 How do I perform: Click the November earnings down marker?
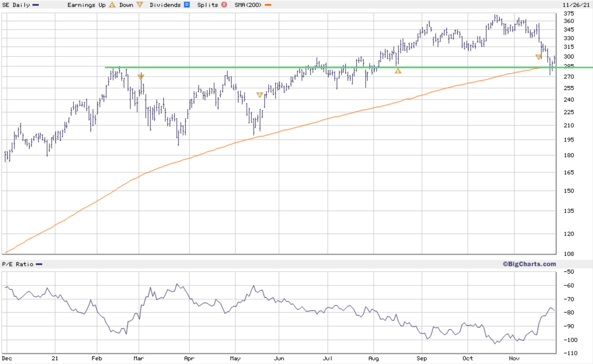click(538, 57)
